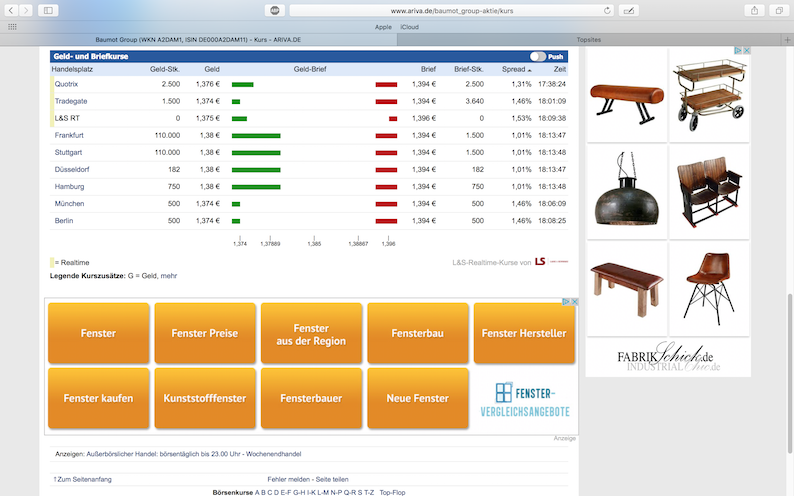
Task: Click AdChoices icon on furniture ad
Action: 738,51
